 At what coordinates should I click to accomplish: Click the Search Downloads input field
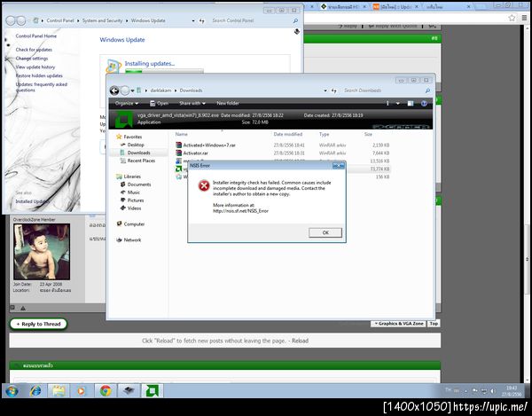[382, 90]
